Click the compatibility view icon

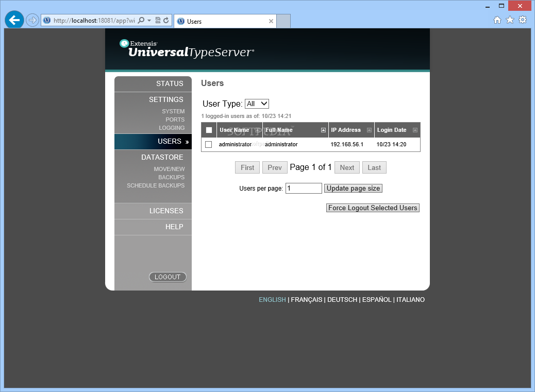click(x=158, y=21)
